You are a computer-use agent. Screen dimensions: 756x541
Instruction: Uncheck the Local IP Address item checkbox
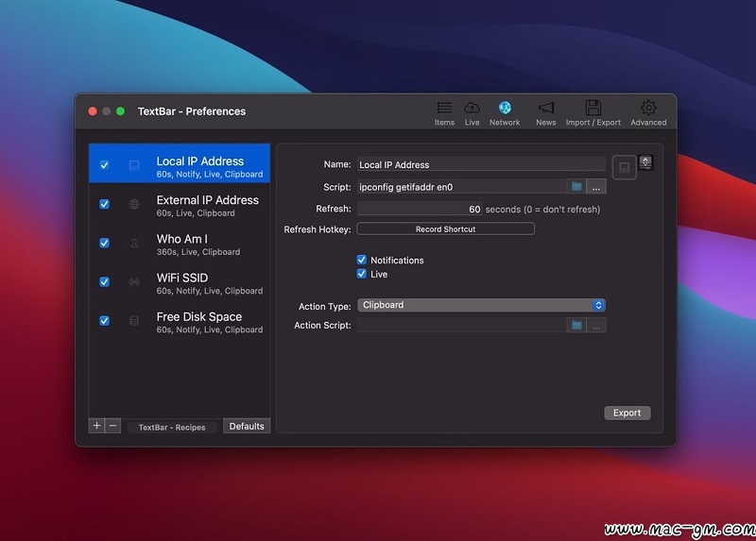pos(104,165)
